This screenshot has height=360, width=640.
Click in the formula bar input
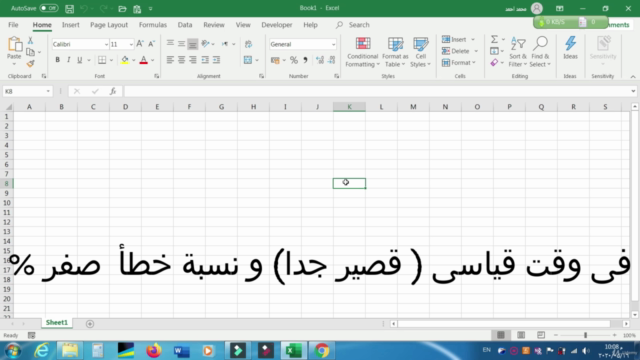376,91
